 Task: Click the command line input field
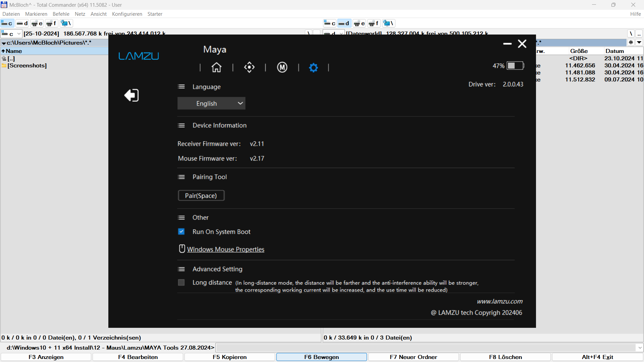tap(426, 348)
